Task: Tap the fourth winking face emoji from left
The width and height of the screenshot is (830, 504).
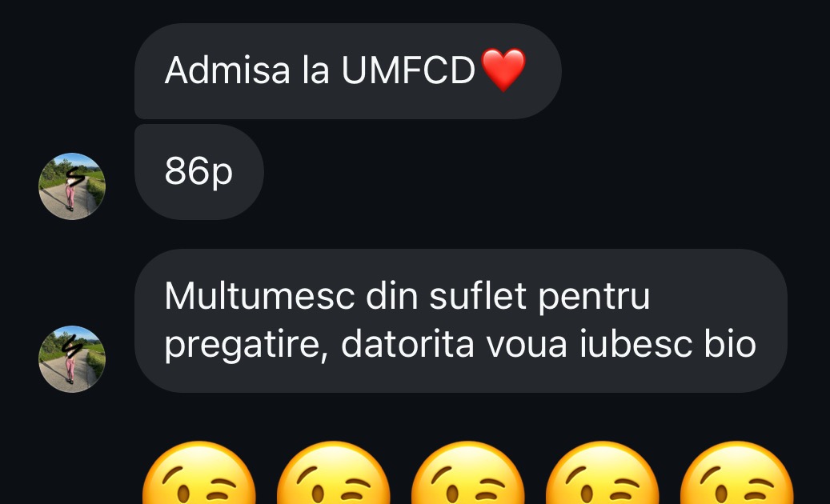Action: coord(603,472)
